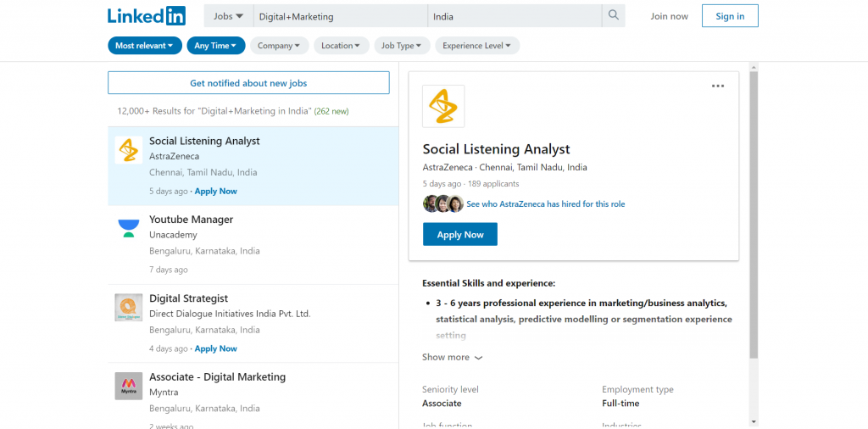
Task: Expand the Location filter dropdown
Action: point(341,46)
